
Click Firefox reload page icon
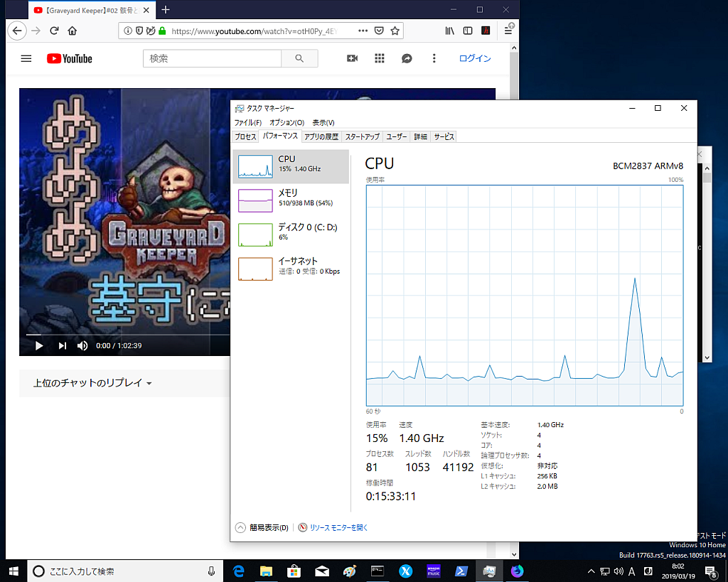click(54, 31)
